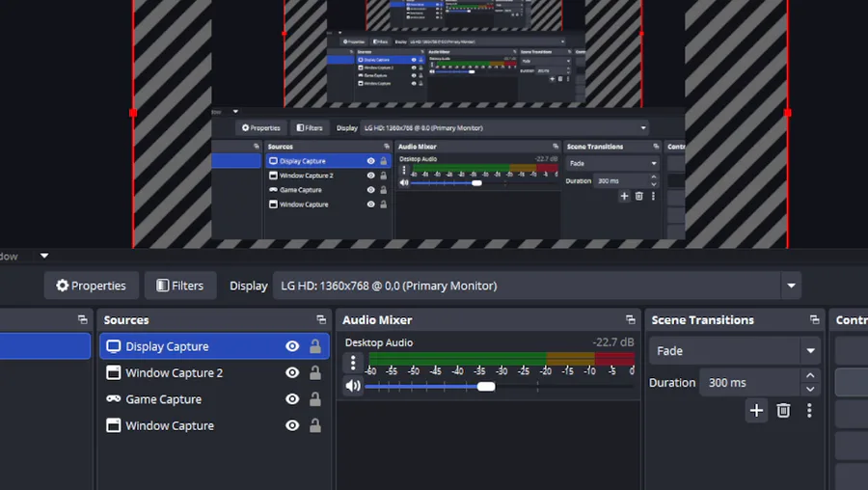This screenshot has height=490, width=868.
Task: Lock the Window Capture 2 source
Action: pyautogui.click(x=315, y=372)
